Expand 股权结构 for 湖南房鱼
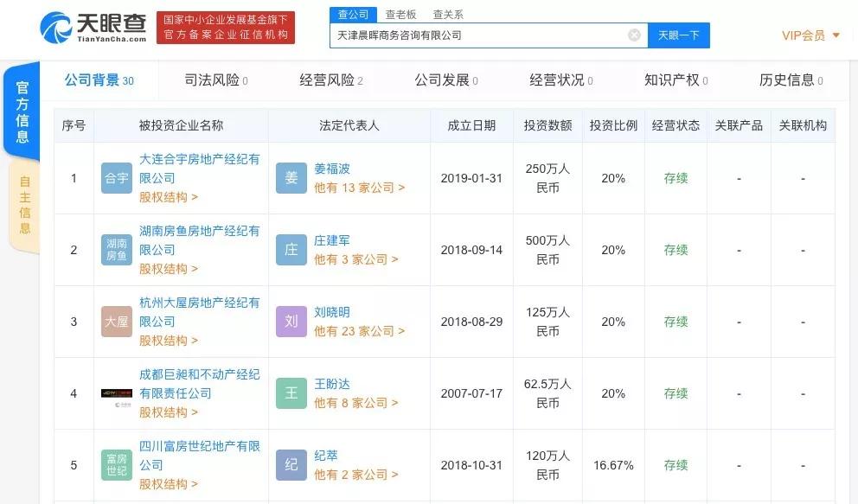Image resolution: width=858 pixels, height=504 pixels. 169,269
